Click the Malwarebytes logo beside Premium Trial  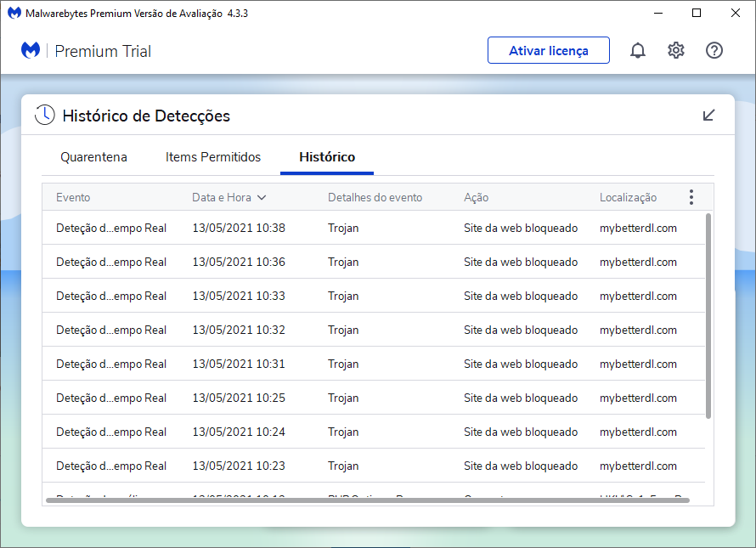[31, 51]
